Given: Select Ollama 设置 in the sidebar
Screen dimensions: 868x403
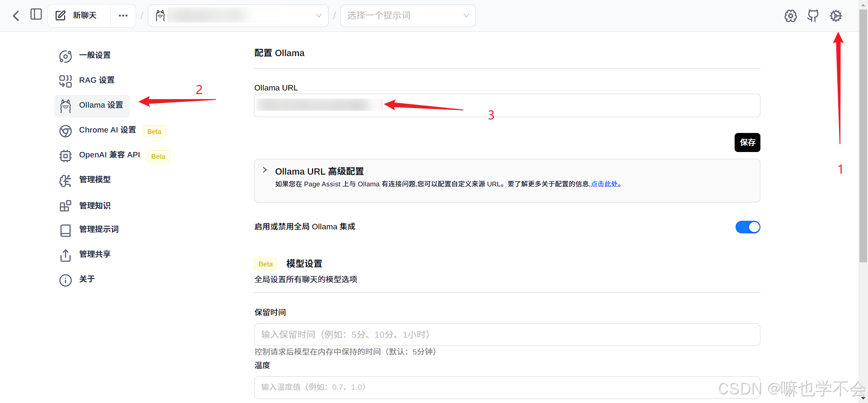Looking at the screenshot, I should [92, 106].
